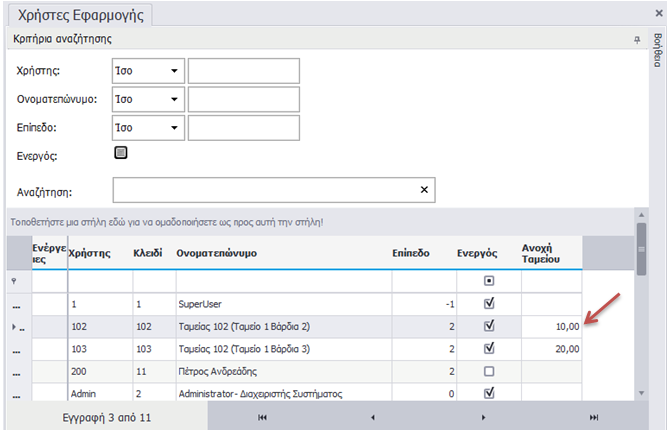Sort by Ανοχή Ταμείου column header

[539, 253]
